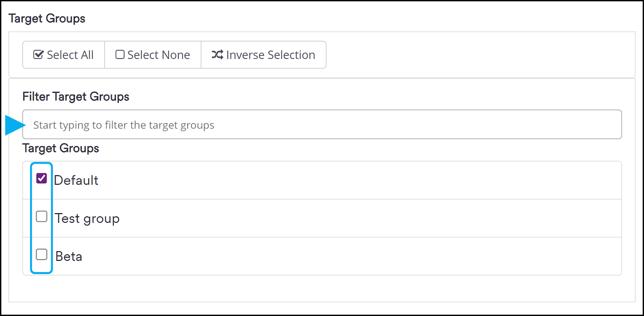644x316 pixels.
Task: Uncheck the Default target group checkbox
Action: (41, 178)
